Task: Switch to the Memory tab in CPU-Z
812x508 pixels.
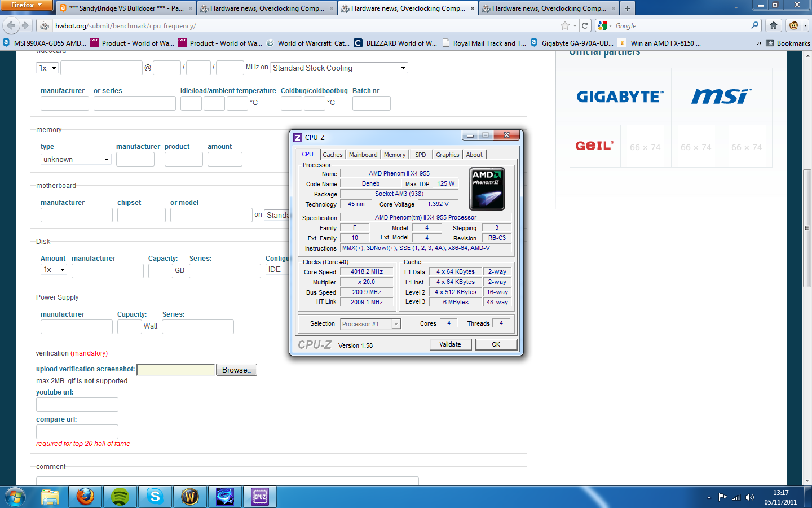Action: [x=395, y=155]
